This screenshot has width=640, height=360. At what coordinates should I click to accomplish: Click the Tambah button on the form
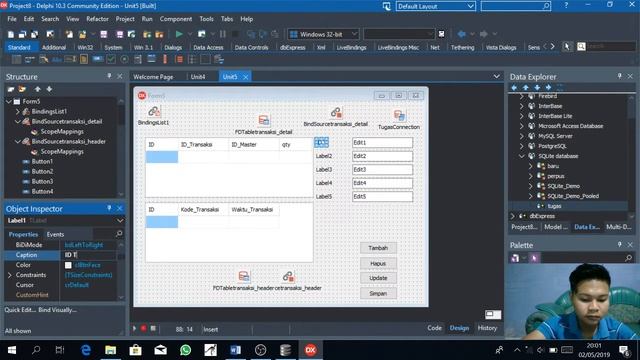tap(378, 248)
